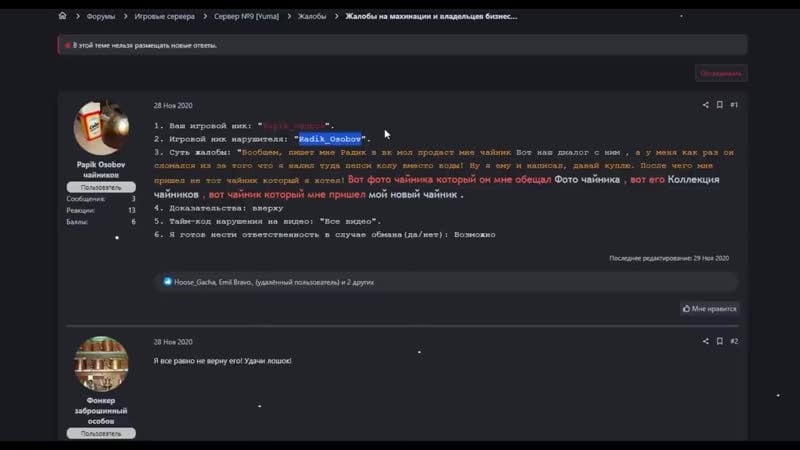The width and height of the screenshot is (800, 450).
Task: Click line 5 Тайм-код нарушения
Action: (267, 221)
